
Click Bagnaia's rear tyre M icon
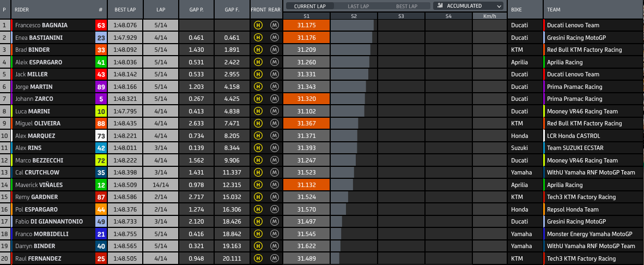pyautogui.click(x=275, y=25)
